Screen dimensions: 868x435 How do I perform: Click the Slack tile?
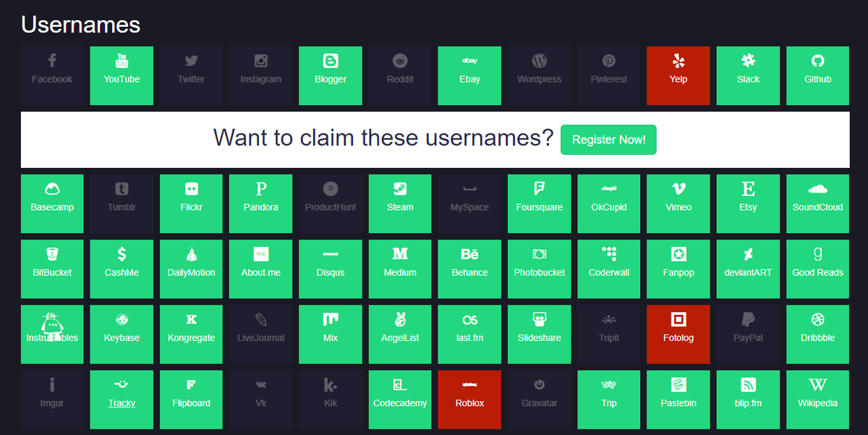click(x=748, y=76)
